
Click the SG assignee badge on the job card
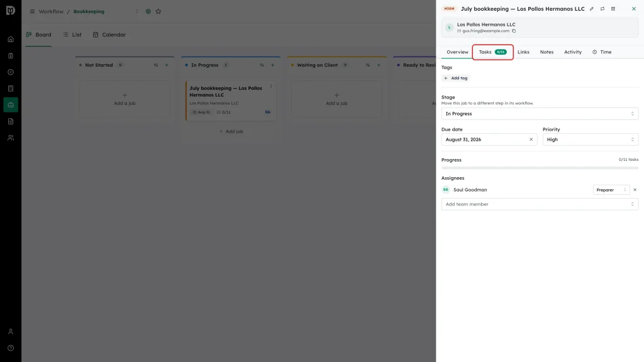[x=267, y=112]
